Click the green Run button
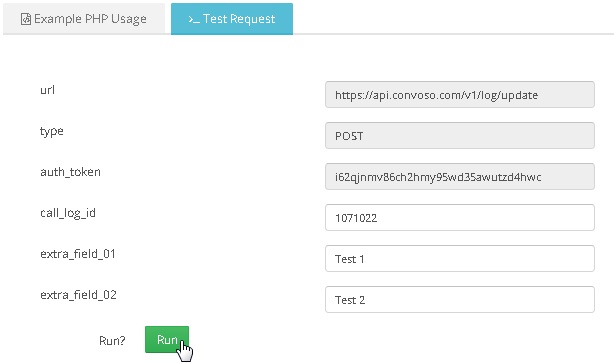 pos(167,340)
